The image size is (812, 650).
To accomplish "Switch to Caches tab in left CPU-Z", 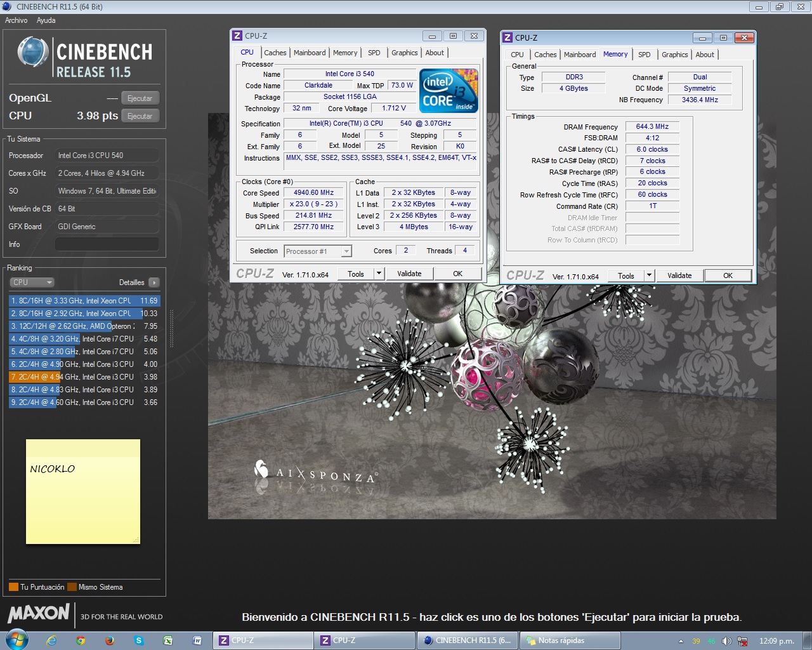I will 275,53.
